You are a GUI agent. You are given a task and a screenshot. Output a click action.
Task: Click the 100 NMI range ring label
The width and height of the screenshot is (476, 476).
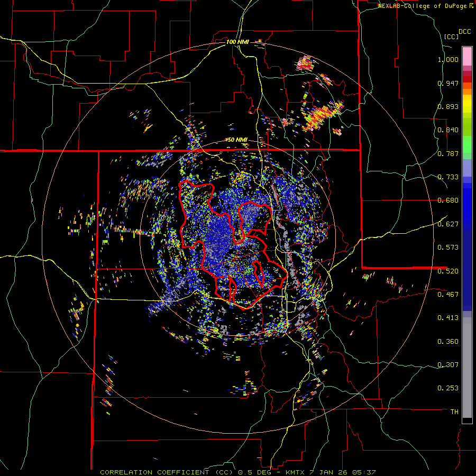[237, 42]
